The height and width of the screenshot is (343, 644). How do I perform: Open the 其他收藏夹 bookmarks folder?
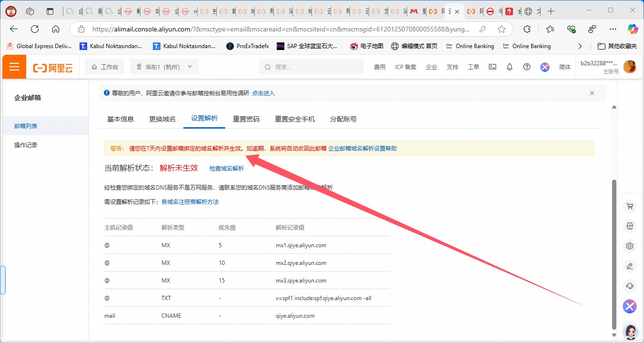point(617,46)
